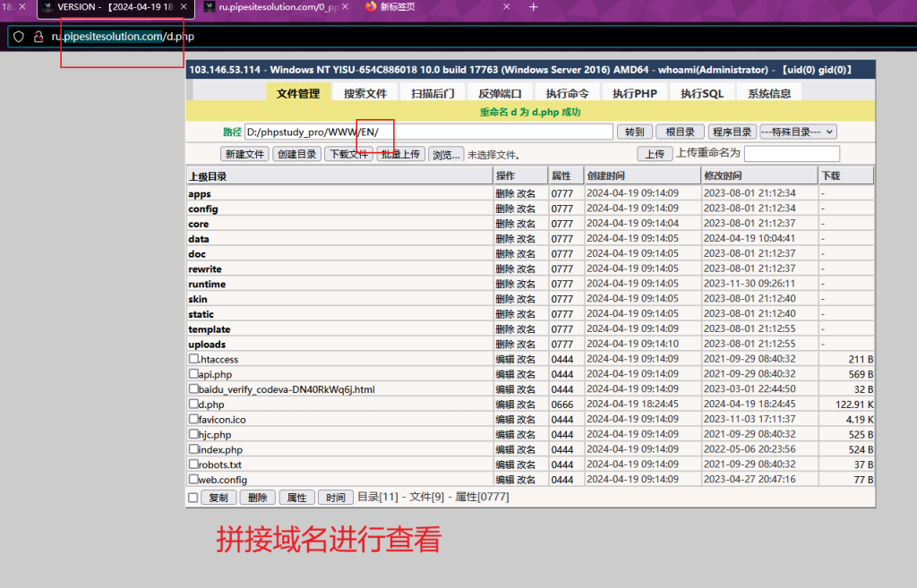The image size is (917, 588).
Task: Switch to the 系统信息 tab
Action: point(769,93)
